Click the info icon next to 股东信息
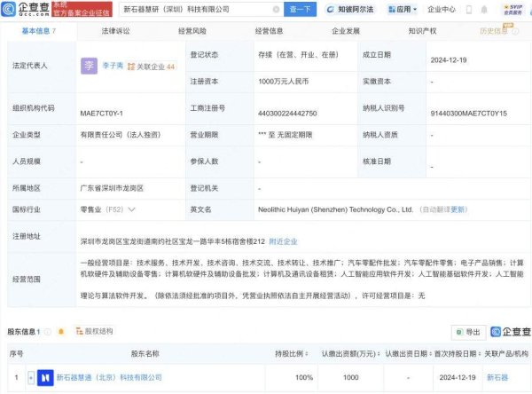532x394 pixels. click(48, 332)
